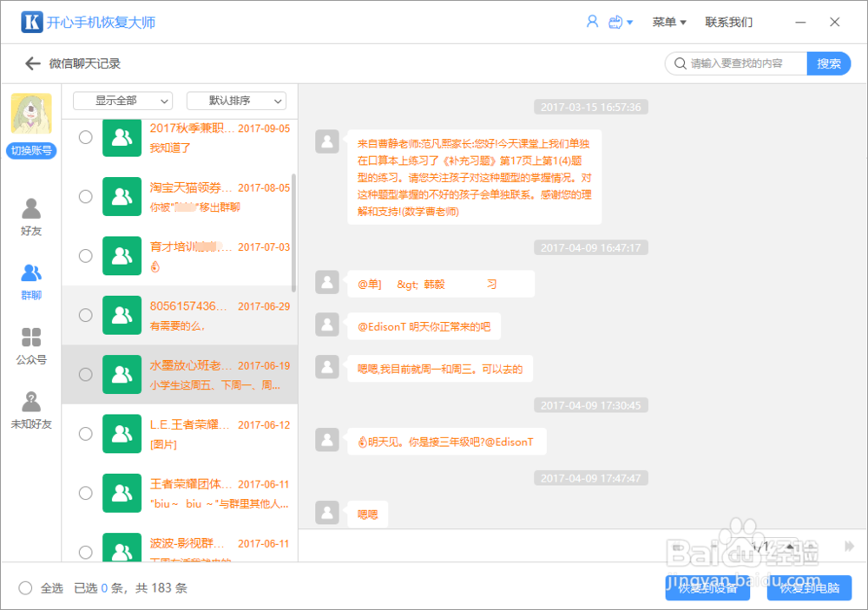Expand arrow next to the robot icon

tap(630, 23)
